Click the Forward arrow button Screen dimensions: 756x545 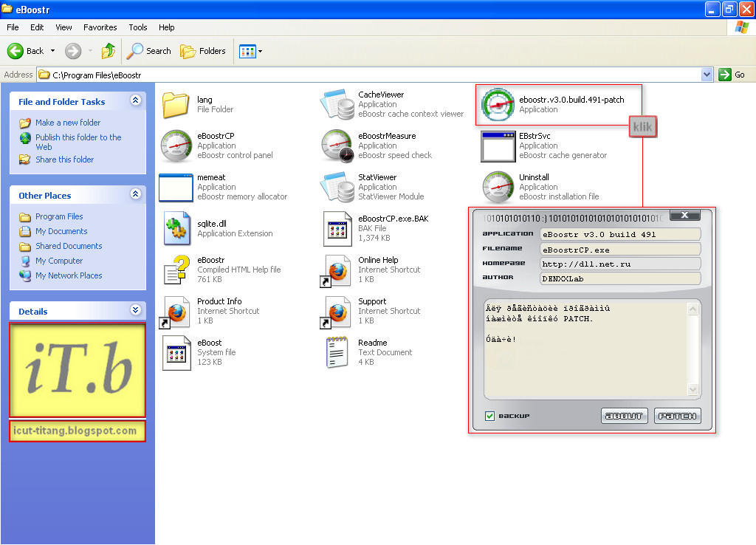pos(73,51)
